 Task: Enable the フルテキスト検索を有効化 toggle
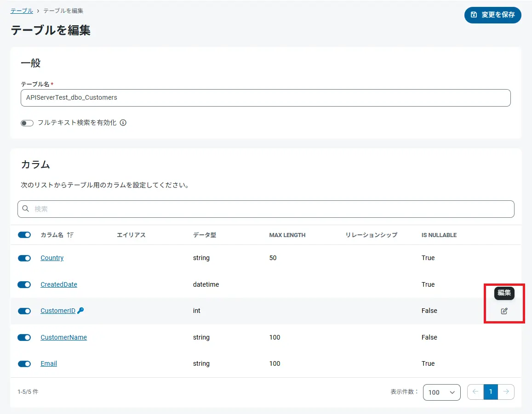27,123
